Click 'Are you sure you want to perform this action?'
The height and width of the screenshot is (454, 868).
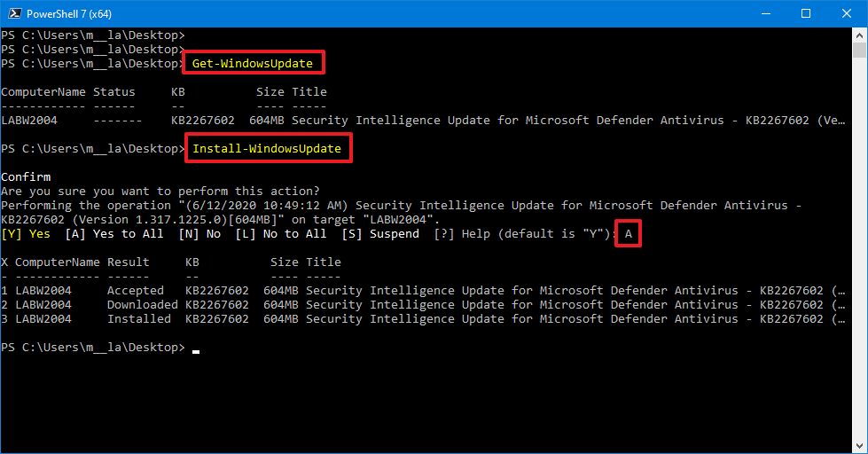coord(160,191)
